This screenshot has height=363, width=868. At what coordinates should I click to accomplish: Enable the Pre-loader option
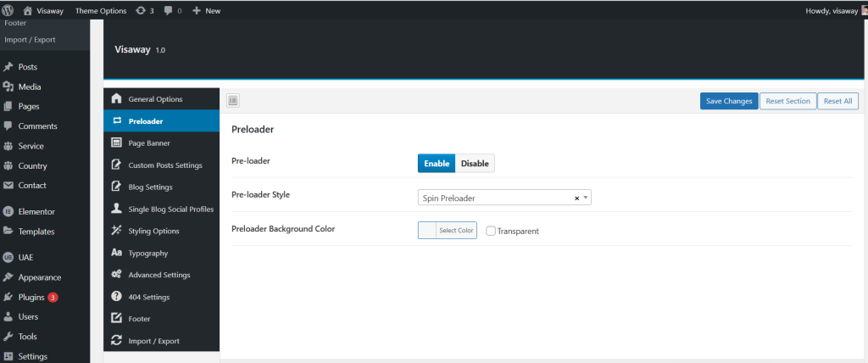pyautogui.click(x=437, y=164)
